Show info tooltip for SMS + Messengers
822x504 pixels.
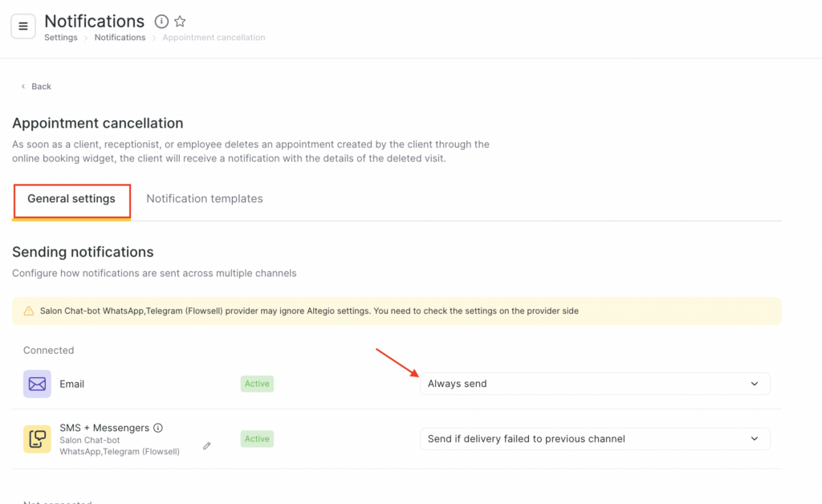158,428
